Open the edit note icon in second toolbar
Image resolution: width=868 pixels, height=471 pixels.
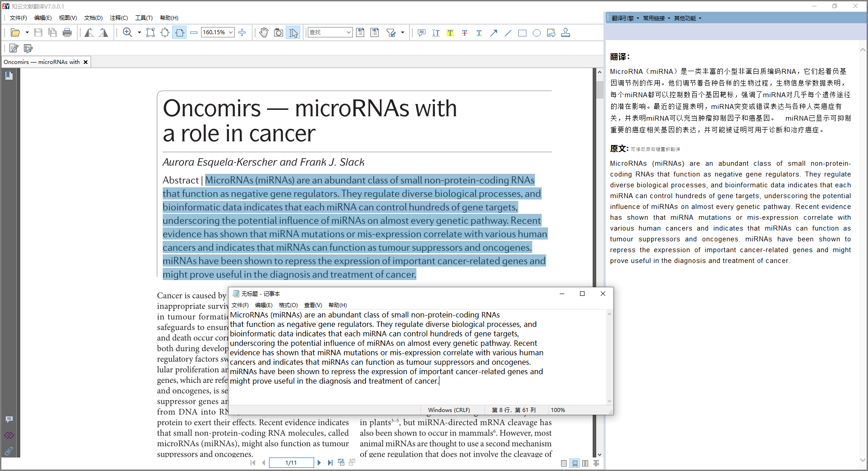point(14,48)
